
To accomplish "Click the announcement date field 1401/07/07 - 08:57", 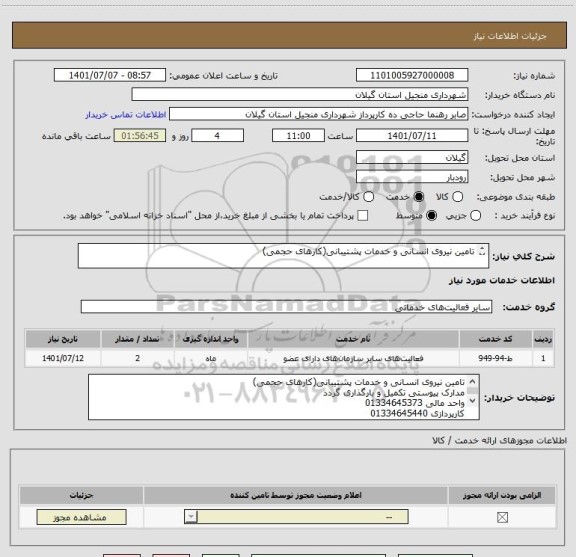I will [110, 75].
